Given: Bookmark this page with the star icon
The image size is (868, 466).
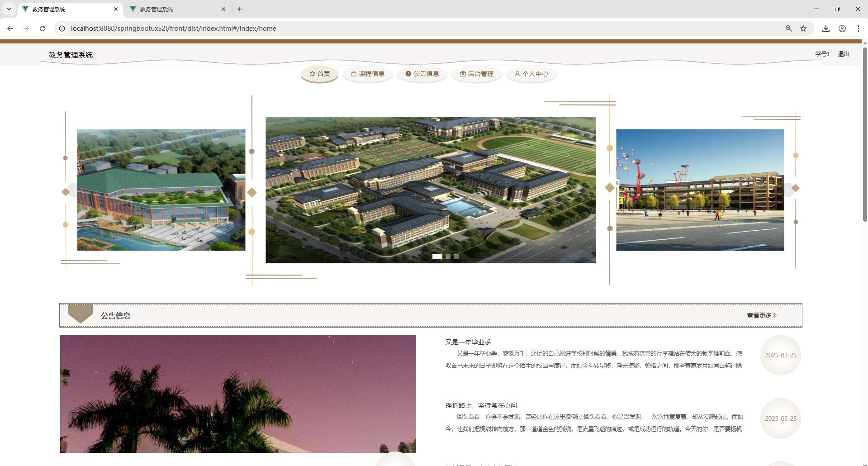Looking at the screenshot, I should 803,29.
